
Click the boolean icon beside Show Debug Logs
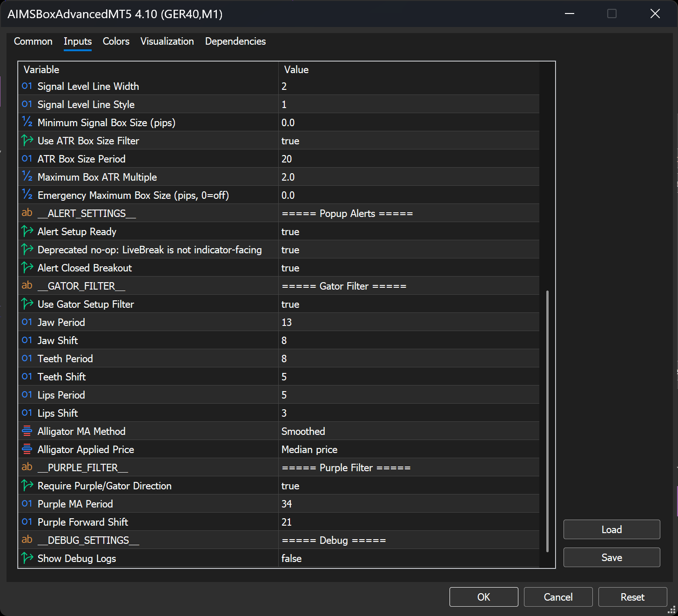tap(27, 558)
